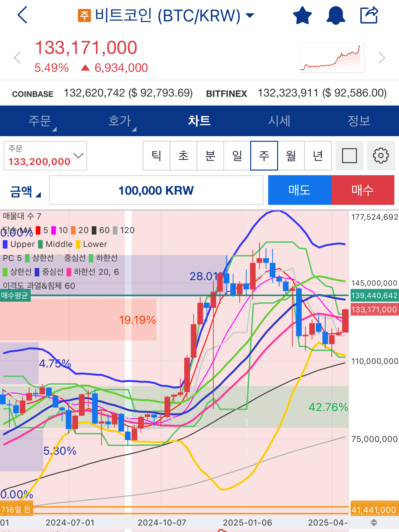Screen dimensions: 399x532
Task: Tap the 19.19% volume profile value
Action: point(138,320)
